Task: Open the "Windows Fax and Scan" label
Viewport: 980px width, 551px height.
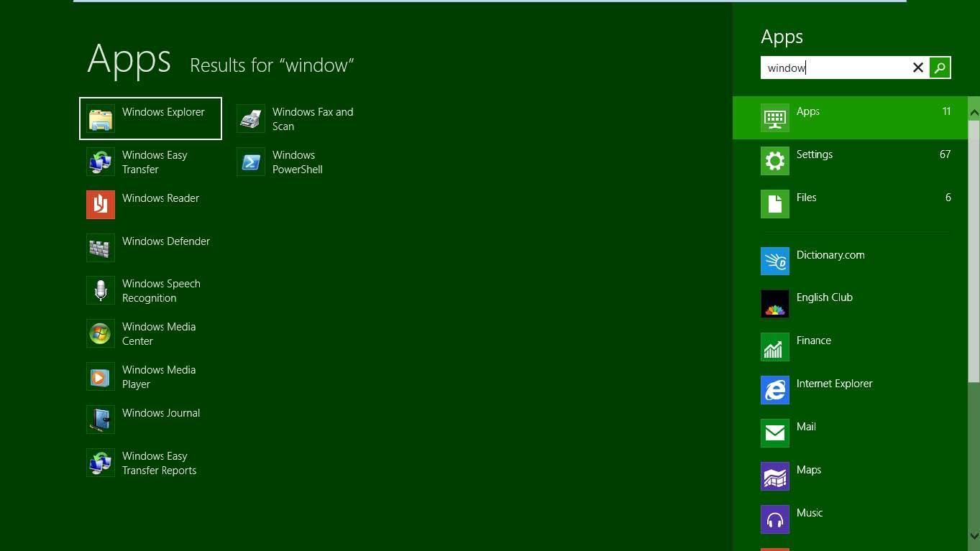Action: tap(313, 119)
